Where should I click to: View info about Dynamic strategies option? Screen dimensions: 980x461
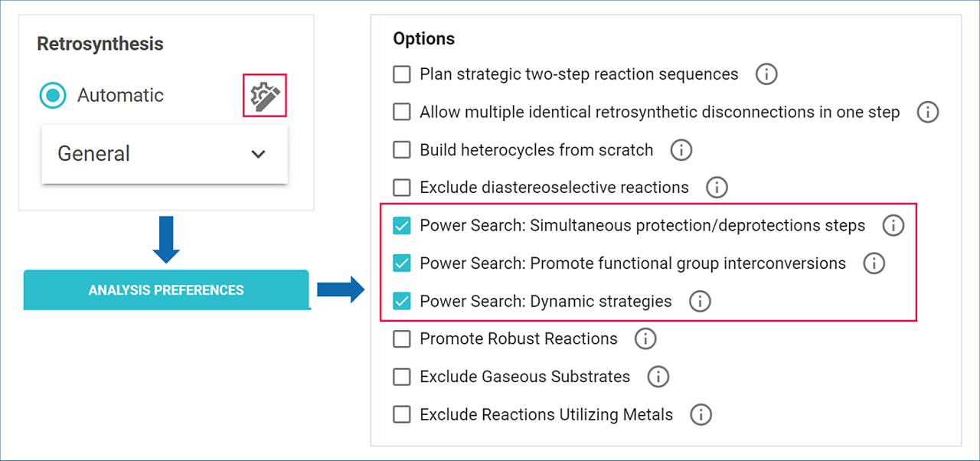pyautogui.click(x=699, y=302)
